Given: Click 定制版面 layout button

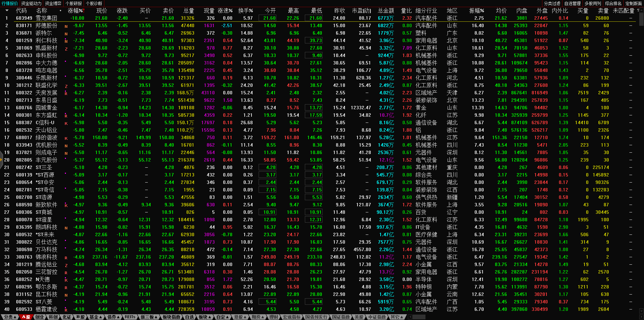Looking at the screenshot, I should point(633,3).
